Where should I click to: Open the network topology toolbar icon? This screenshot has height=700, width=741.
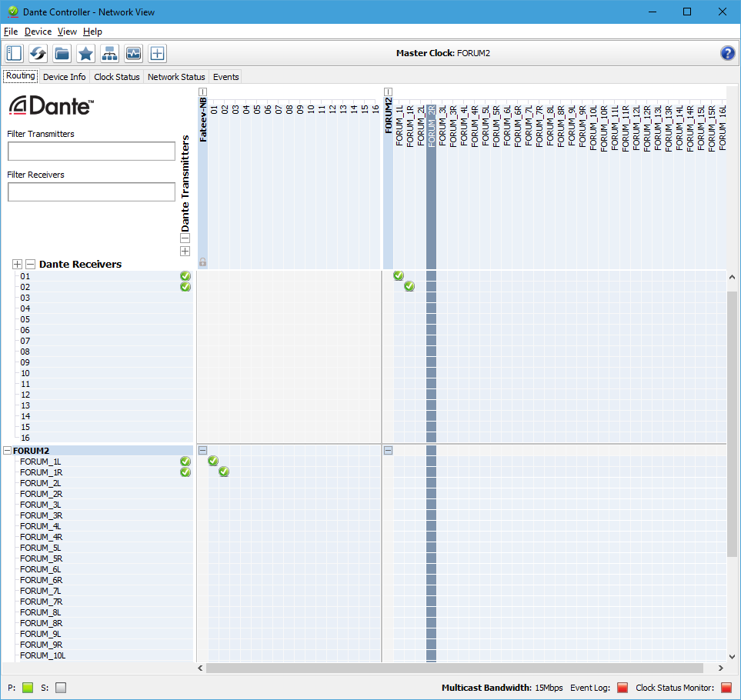109,53
